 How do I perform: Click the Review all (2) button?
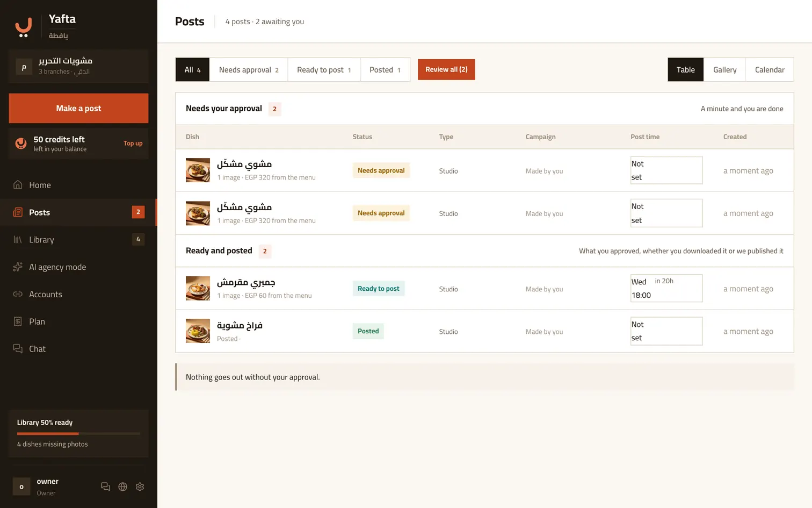click(446, 69)
